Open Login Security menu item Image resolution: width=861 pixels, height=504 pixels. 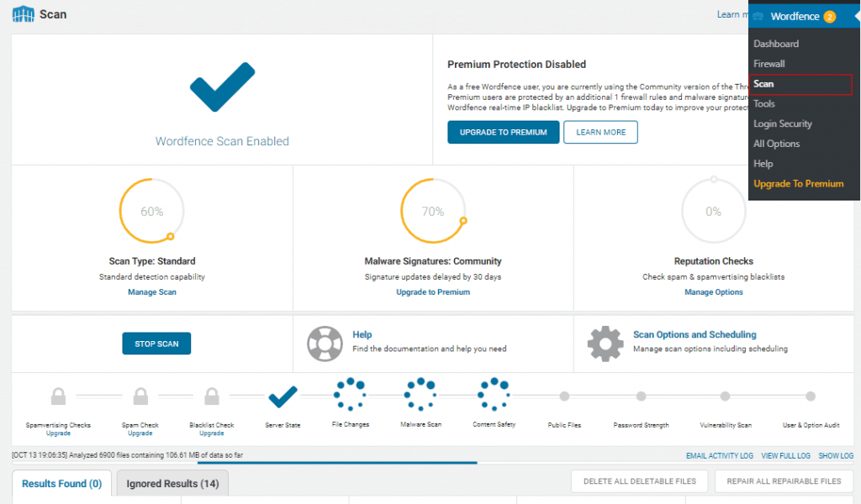tap(783, 124)
